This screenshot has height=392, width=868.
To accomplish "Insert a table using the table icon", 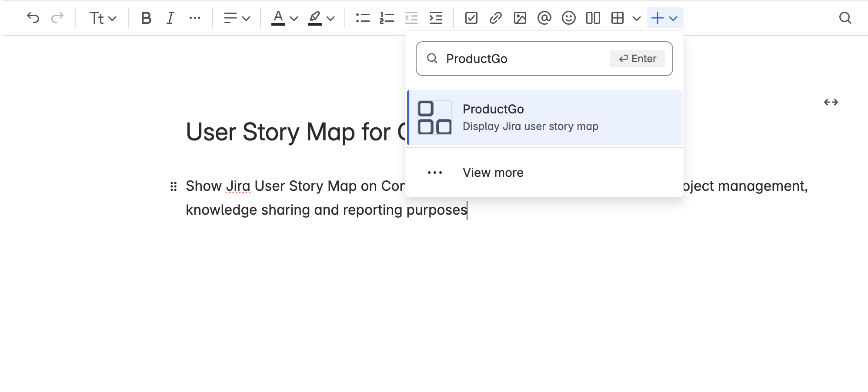I will click(x=617, y=18).
